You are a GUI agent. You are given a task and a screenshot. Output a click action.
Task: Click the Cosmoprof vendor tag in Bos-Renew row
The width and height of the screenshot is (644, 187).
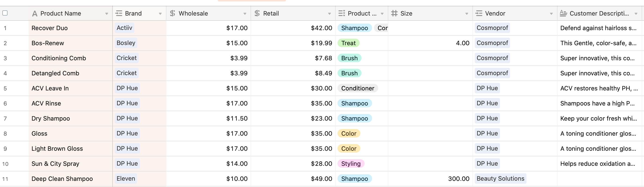click(492, 43)
